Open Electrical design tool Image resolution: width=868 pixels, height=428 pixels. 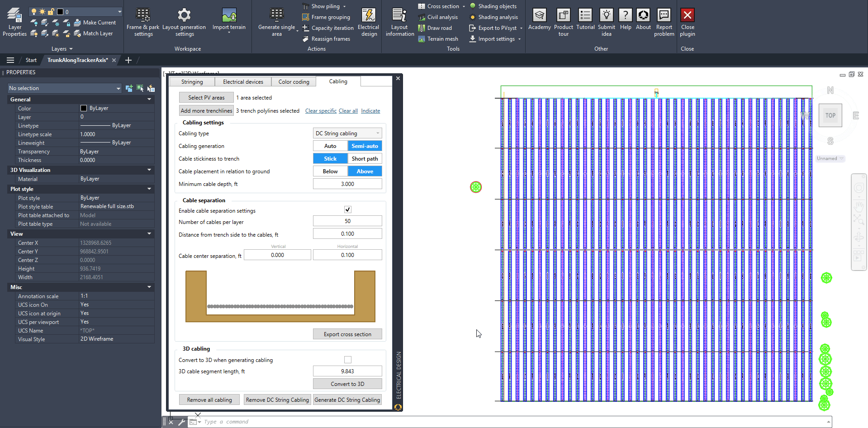tap(369, 22)
